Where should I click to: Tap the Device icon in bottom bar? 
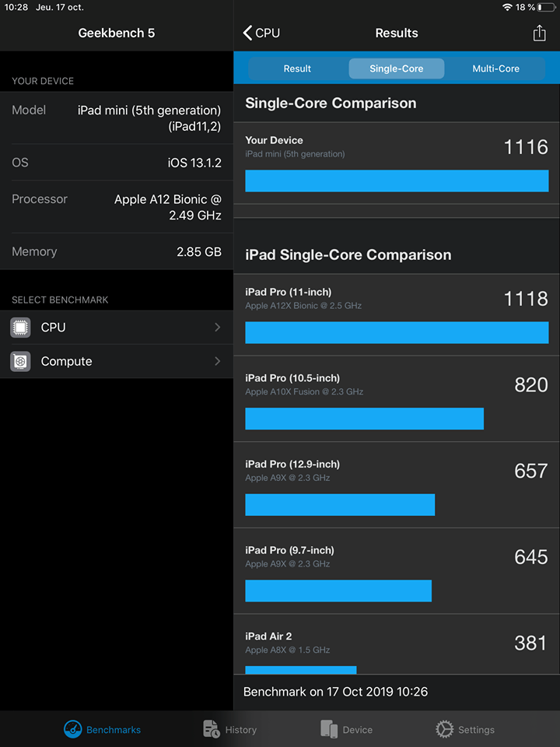(x=329, y=729)
